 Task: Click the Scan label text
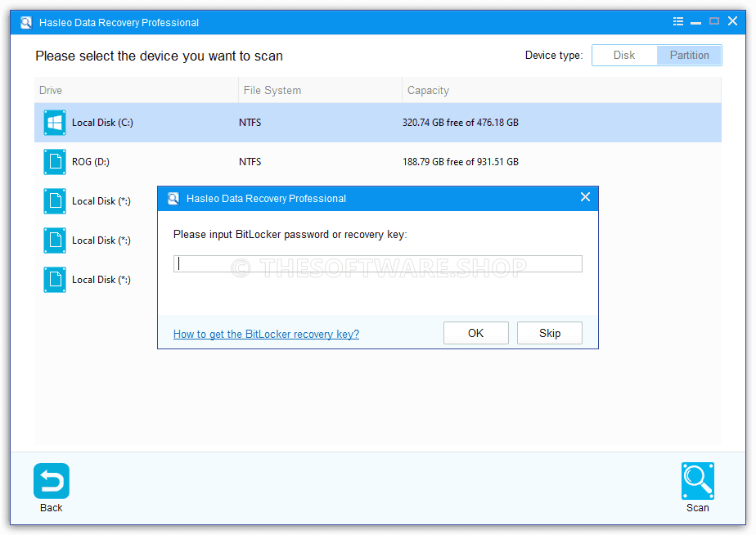click(x=697, y=507)
